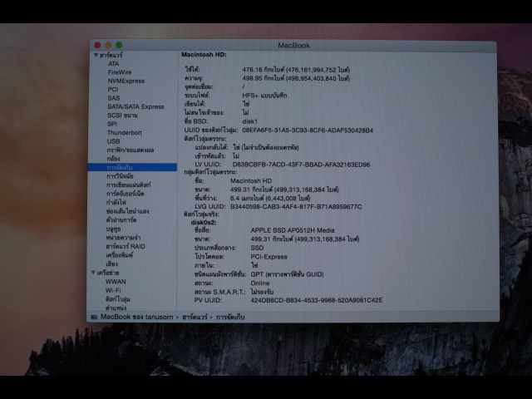Select ดิสก์โวลุ่ม in the sidebar
The height and width of the screenshot is (399, 532).
click(118, 299)
